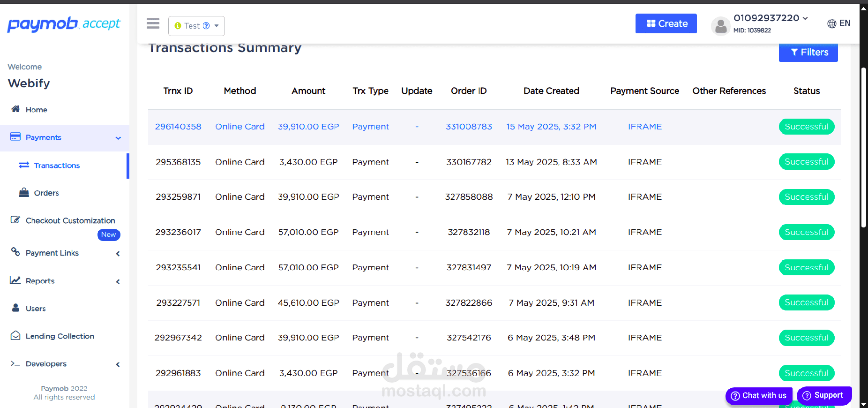
Task: Click the language globe icon
Action: click(831, 23)
